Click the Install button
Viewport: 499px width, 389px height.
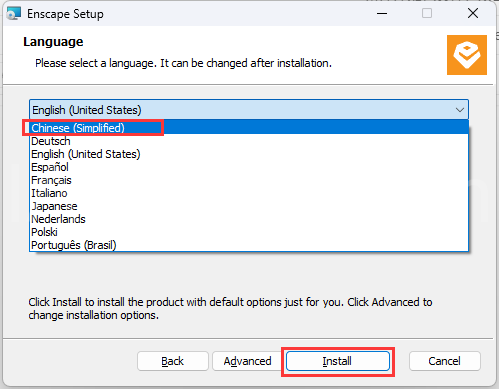pyautogui.click(x=338, y=361)
